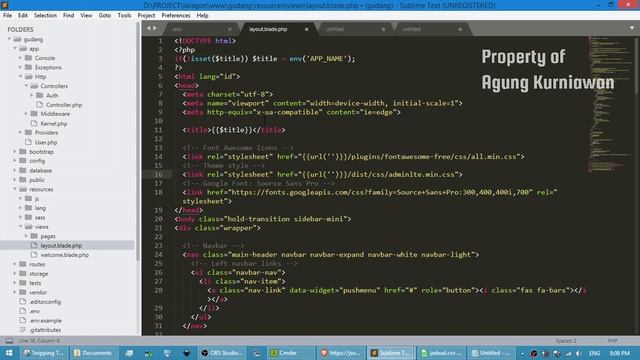Open .editorconfig file in the sidebar
This screenshot has height=360, width=640.
(x=45, y=302)
